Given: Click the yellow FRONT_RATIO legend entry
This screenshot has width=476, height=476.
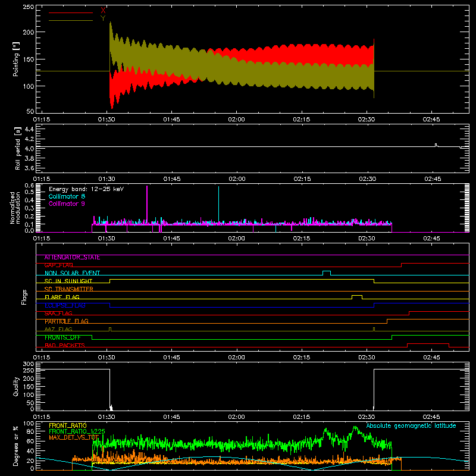Looking at the screenshot, I should (68, 425).
